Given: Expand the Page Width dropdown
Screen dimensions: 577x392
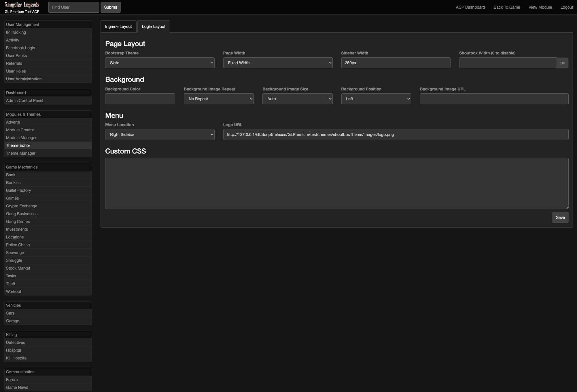Looking at the screenshot, I should pyautogui.click(x=278, y=63).
